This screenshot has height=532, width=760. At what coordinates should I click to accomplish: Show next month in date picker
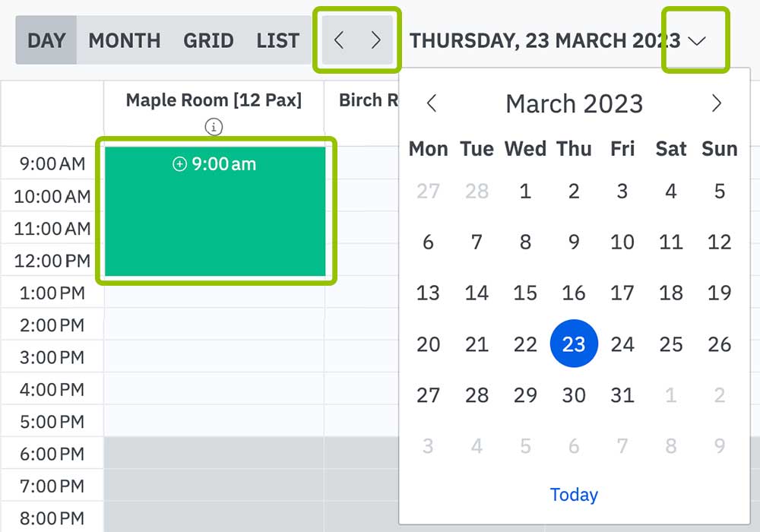(x=716, y=103)
